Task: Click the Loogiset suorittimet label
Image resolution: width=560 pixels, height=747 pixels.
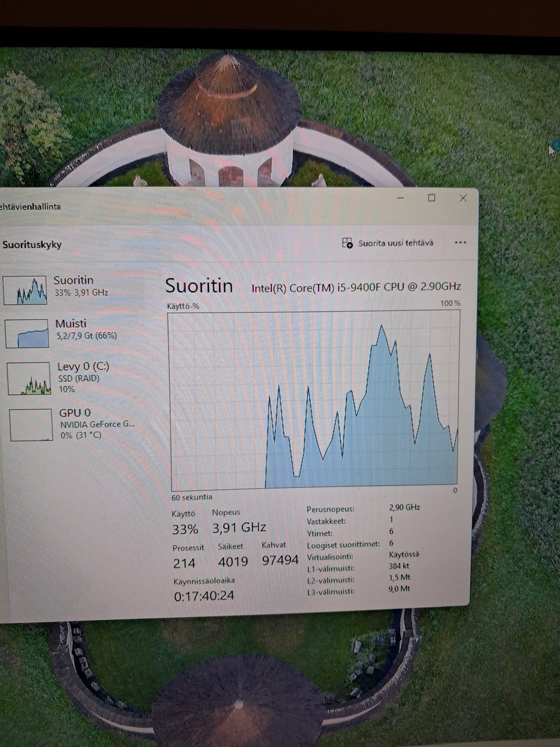Action: pyautogui.click(x=343, y=544)
